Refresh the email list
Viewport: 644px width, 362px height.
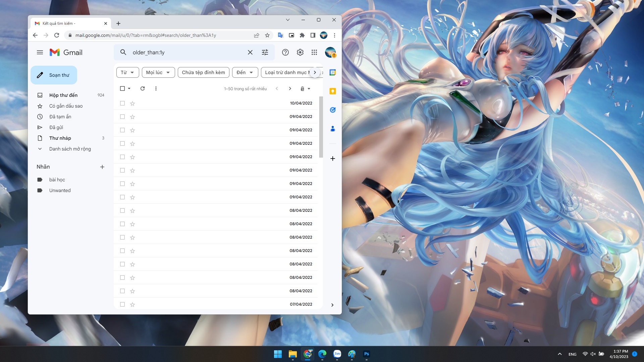coord(143,88)
